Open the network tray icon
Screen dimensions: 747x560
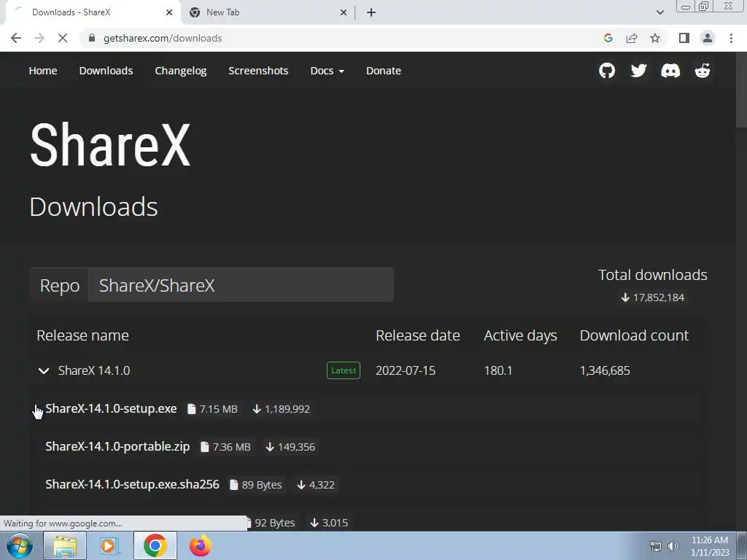click(x=656, y=546)
